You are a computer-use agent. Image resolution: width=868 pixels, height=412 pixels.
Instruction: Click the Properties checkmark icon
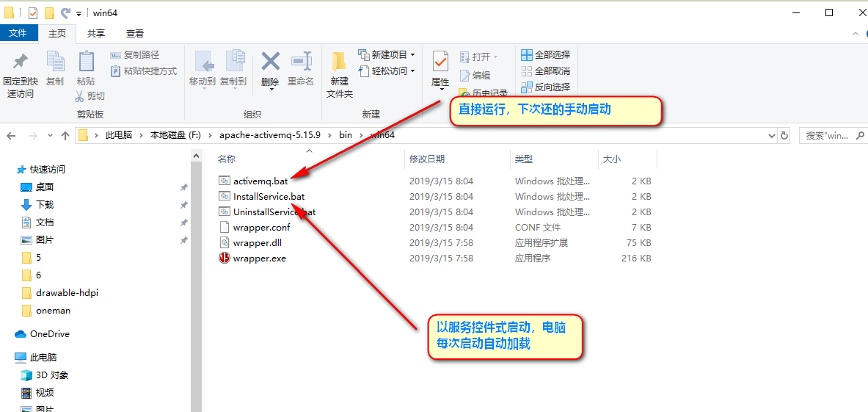click(x=440, y=61)
